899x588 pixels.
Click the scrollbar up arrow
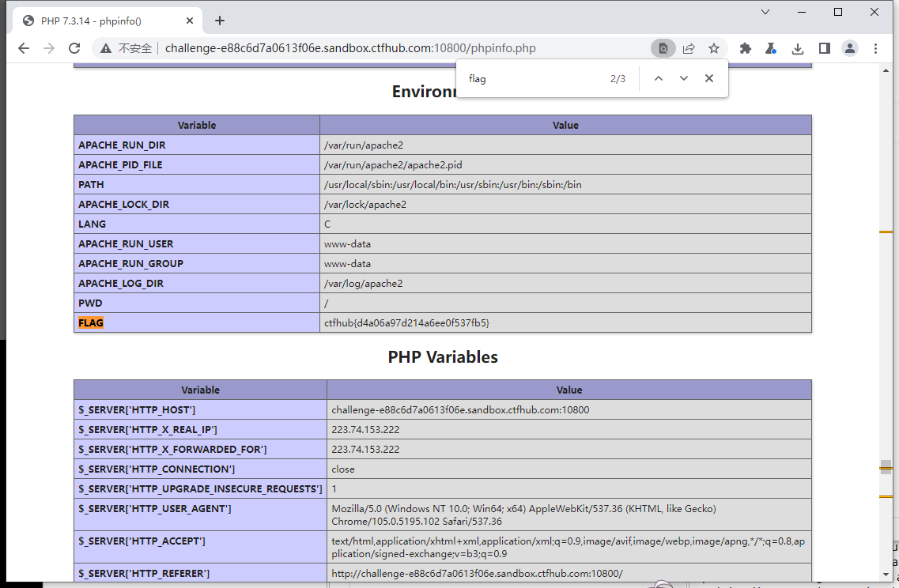886,70
